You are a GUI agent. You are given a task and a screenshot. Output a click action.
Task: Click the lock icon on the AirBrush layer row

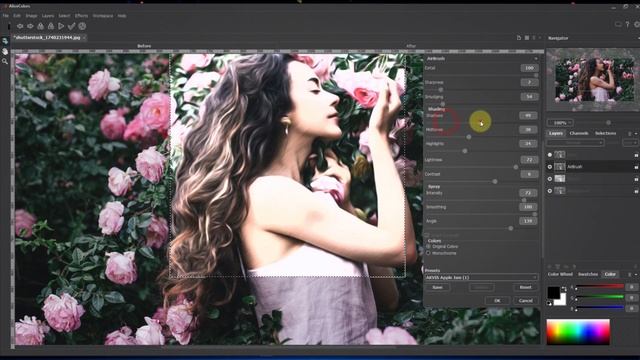click(x=636, y=167)
